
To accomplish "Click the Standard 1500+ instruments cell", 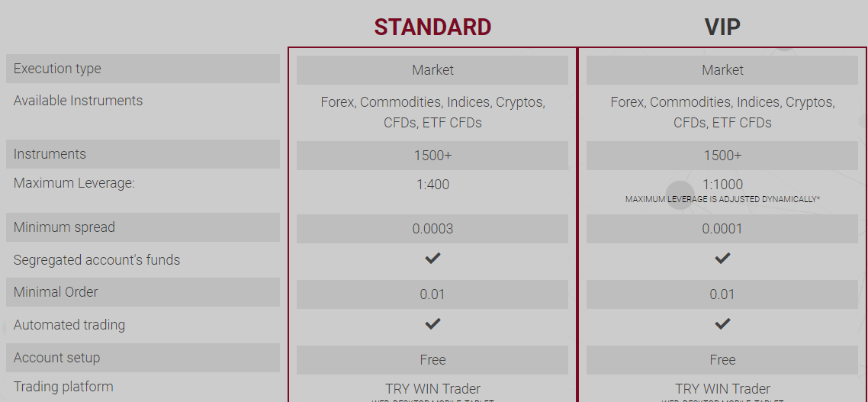I will tap(432, 156).
